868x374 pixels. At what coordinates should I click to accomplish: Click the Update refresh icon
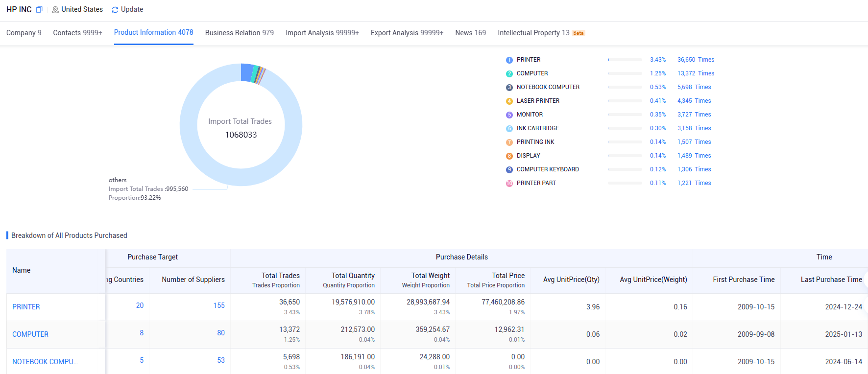[x=115, y=10]
